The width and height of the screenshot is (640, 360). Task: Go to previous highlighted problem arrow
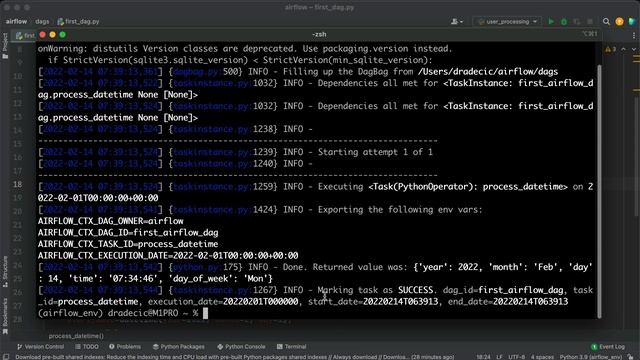click(x=623, y=49)
